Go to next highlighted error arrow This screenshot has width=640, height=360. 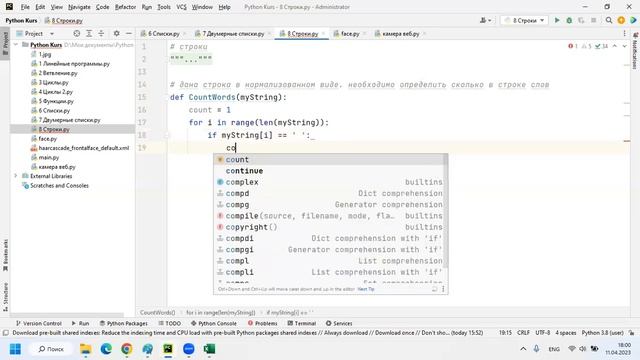(x=624, y=46)
